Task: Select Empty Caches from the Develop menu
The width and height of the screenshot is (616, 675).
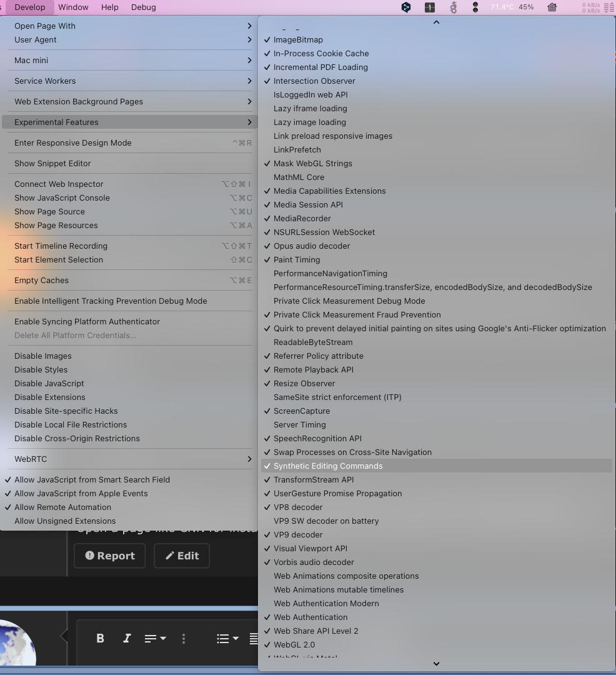Action: (41, 280)
